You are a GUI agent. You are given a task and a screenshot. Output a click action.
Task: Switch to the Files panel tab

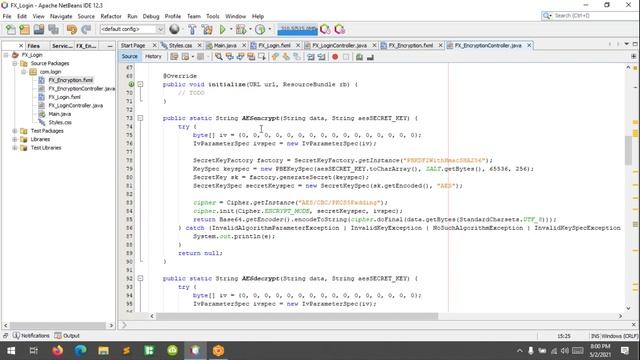[34, 46]
